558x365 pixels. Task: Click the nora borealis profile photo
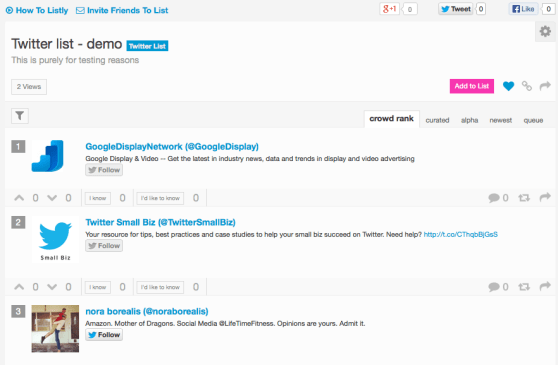(55, 328)
